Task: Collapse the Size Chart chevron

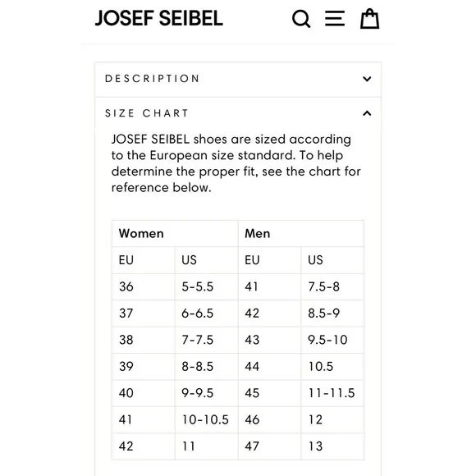Action: click(367, 113)
